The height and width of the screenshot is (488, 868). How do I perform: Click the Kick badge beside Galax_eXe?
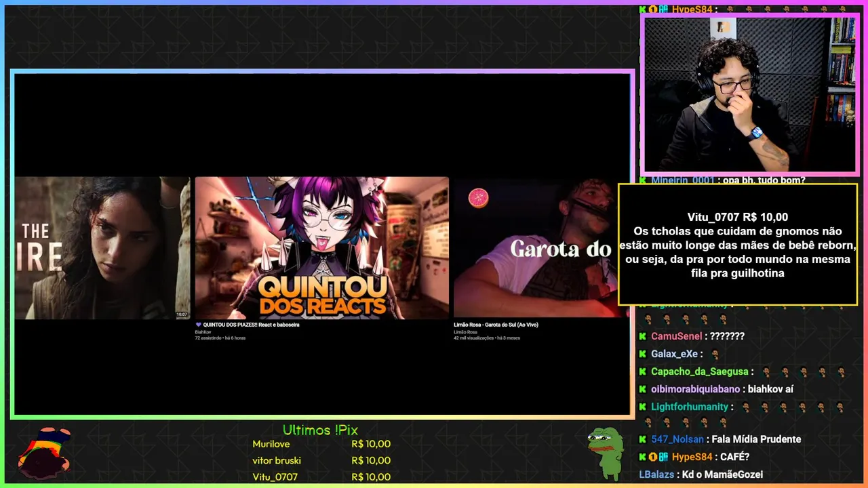pos(643,354)
